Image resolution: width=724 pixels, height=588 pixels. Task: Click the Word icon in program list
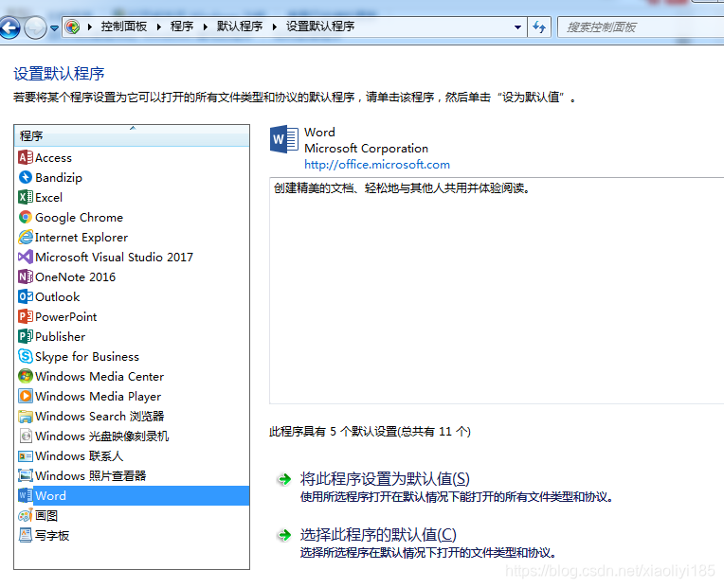click(26, 496)
